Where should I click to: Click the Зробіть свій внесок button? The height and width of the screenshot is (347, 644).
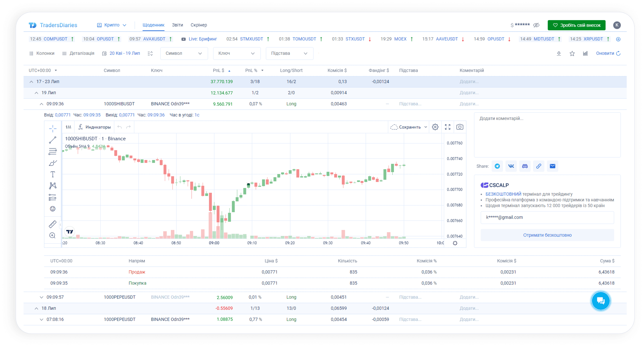pyautogui.click(x=576, y=25)
